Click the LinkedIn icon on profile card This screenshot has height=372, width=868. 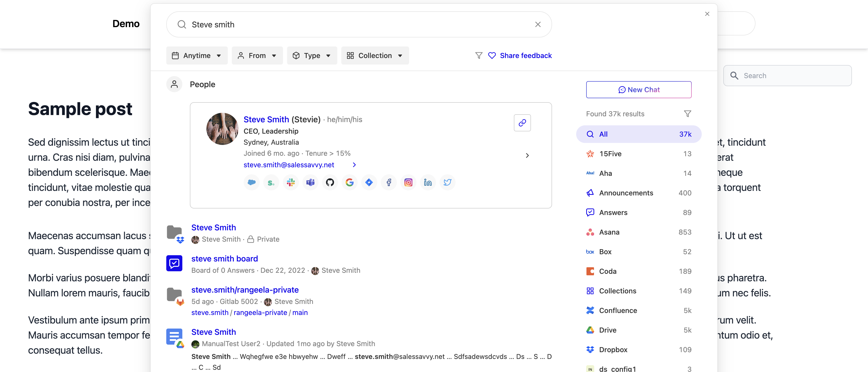(x=428, y=182)
